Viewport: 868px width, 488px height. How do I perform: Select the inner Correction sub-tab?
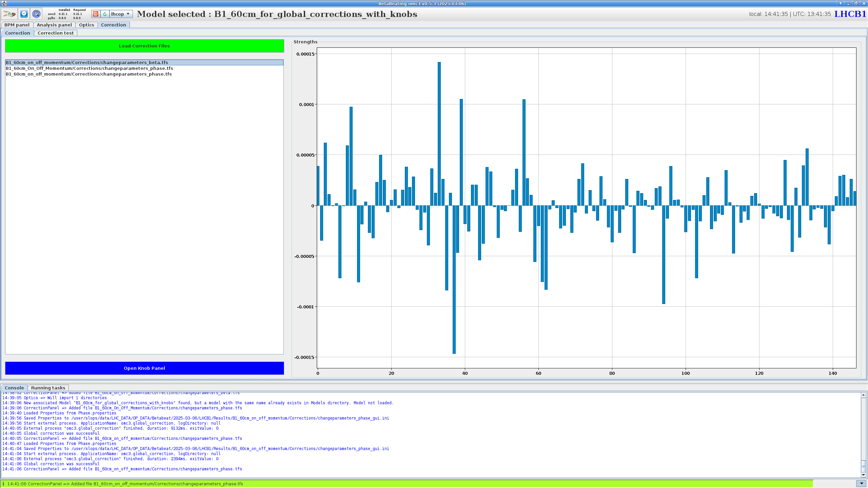(18, 33)
